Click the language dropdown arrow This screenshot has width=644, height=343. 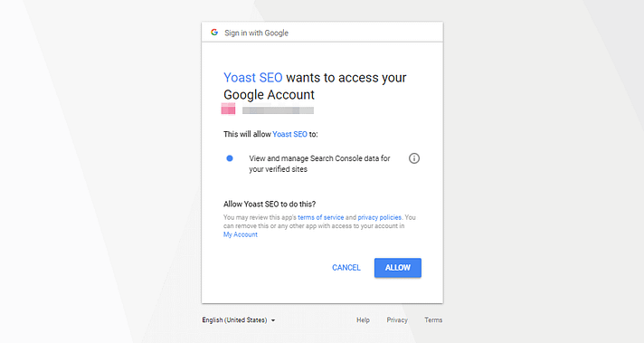click(x=273, y=320)
